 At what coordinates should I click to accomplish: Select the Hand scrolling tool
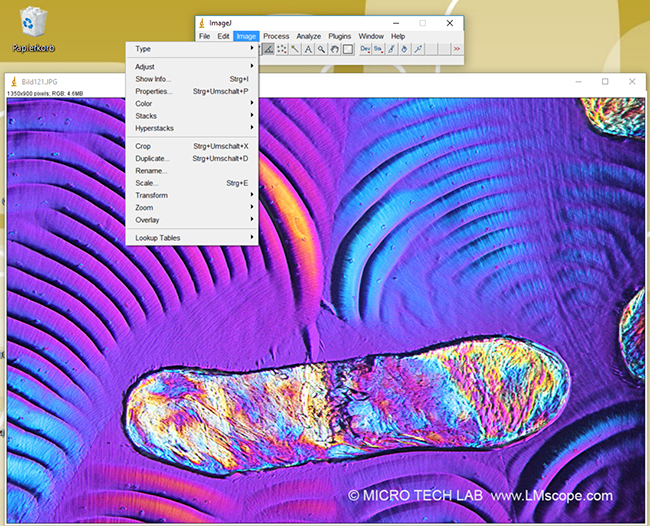[x=335, y=49]
